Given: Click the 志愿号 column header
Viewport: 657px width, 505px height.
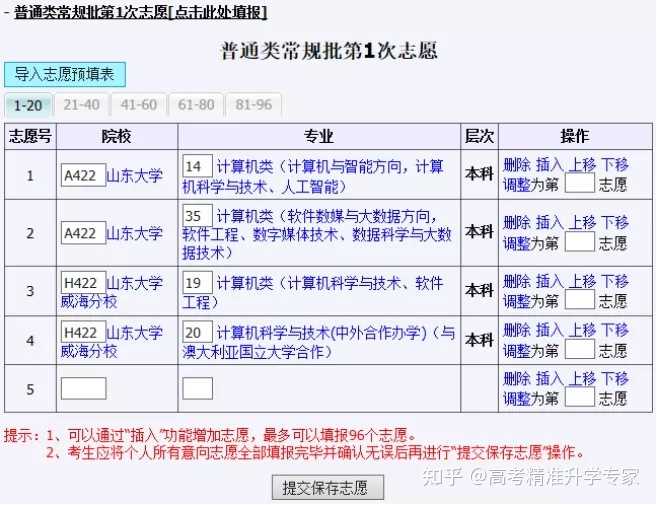Looking at the screenshot, I should click(30, 136).
